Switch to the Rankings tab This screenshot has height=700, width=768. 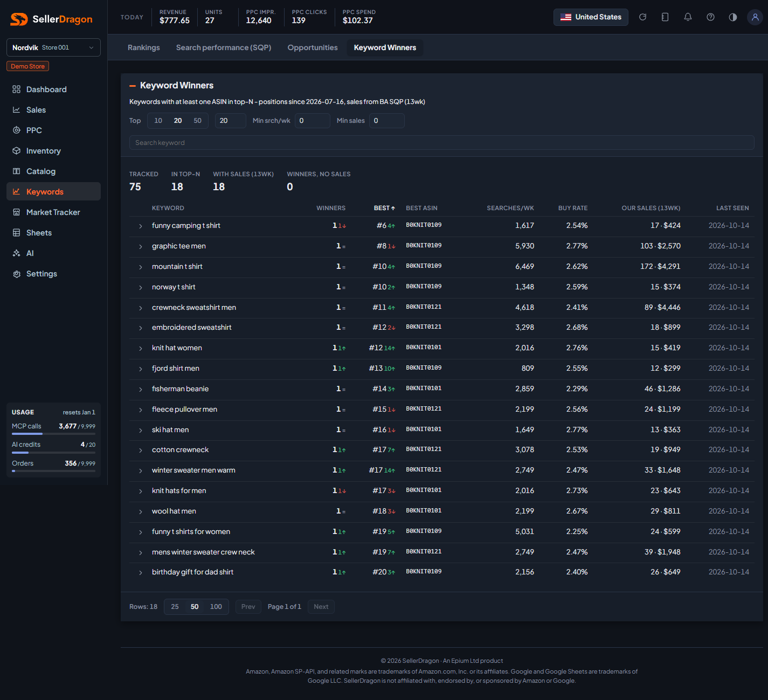[144, 48]
